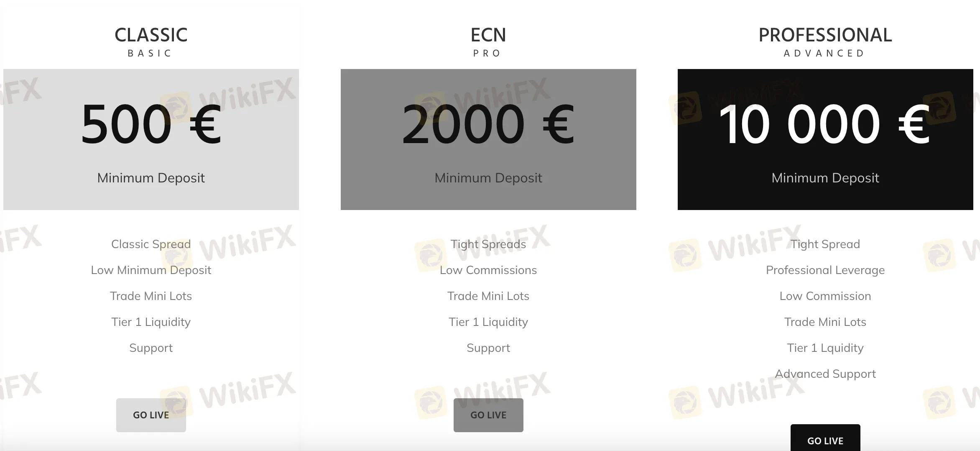This screenshot has height=451, width=980.
Task: Click Low Commission under Professional plan
Action: coord(825,296)
